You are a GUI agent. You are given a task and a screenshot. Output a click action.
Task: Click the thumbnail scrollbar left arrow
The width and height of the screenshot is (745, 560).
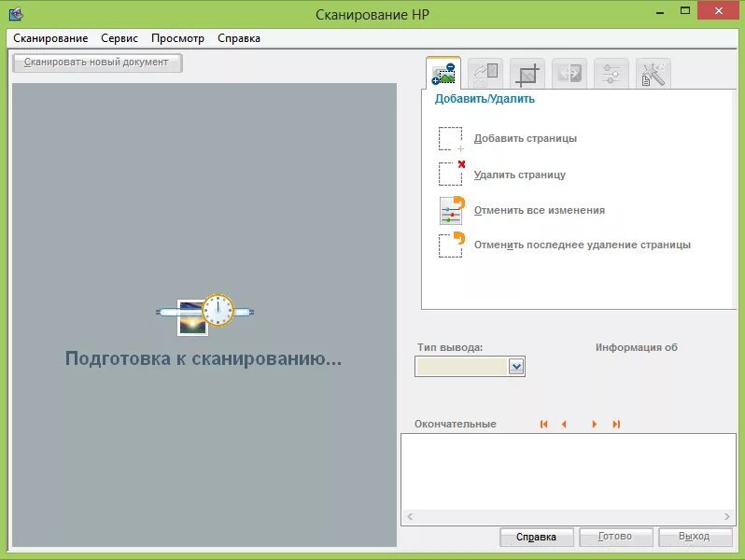point(410,516)
